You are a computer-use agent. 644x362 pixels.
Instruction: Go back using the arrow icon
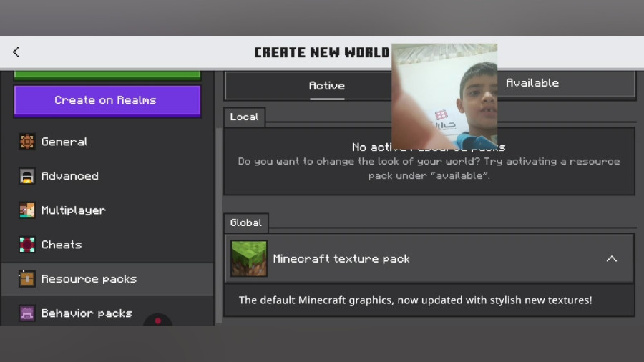click(x=16, y=52)
